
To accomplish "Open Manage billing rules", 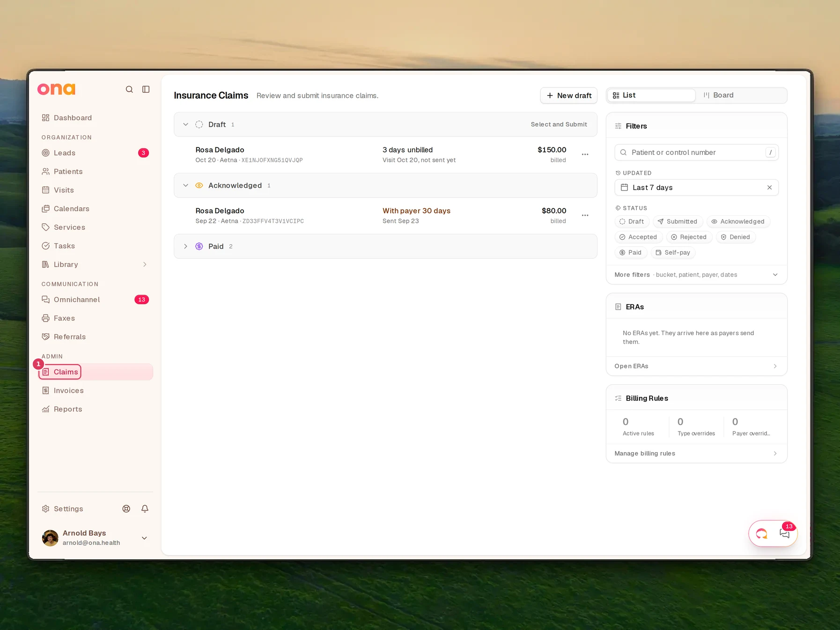I will pyautogui.click(x=696, y=454).
